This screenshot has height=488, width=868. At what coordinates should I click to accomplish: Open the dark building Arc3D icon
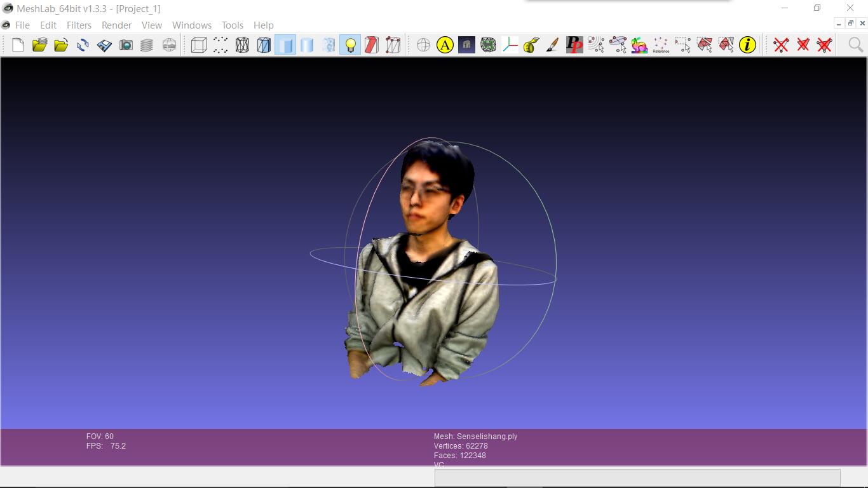[466, 44]
